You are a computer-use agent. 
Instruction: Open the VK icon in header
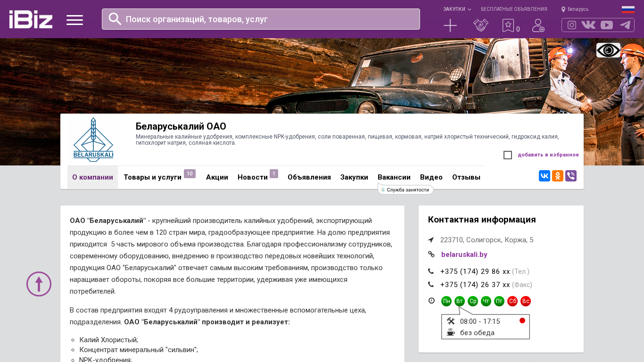coord(588,25)
